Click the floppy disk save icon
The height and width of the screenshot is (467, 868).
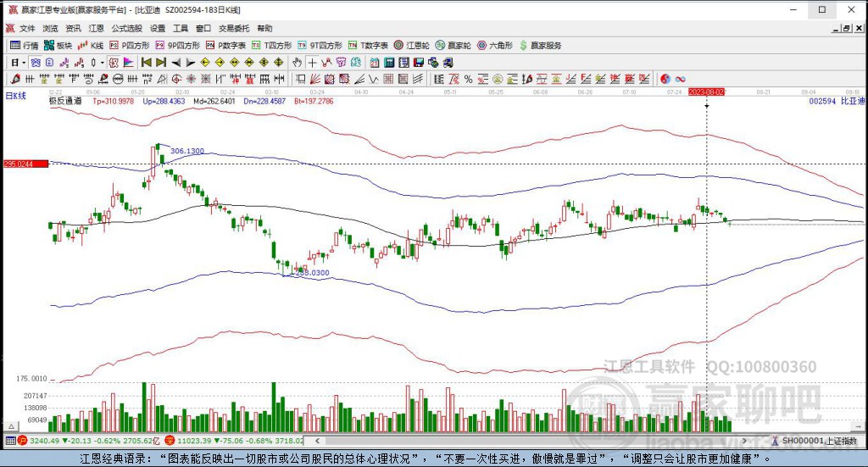(419, 63)
